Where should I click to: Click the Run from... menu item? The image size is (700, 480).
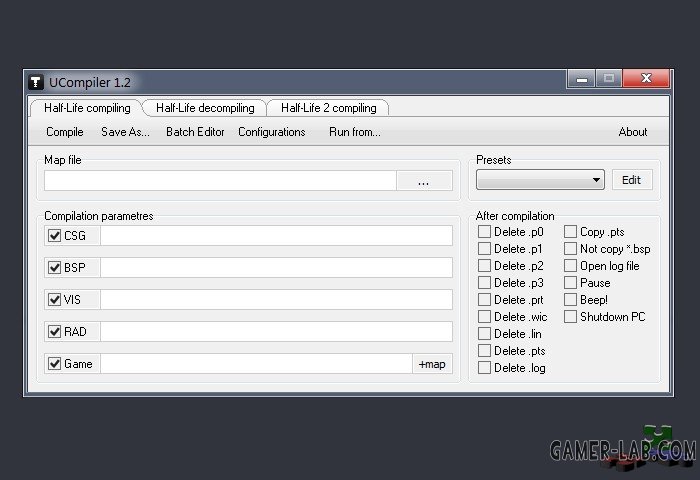click(x=355, y=132)
